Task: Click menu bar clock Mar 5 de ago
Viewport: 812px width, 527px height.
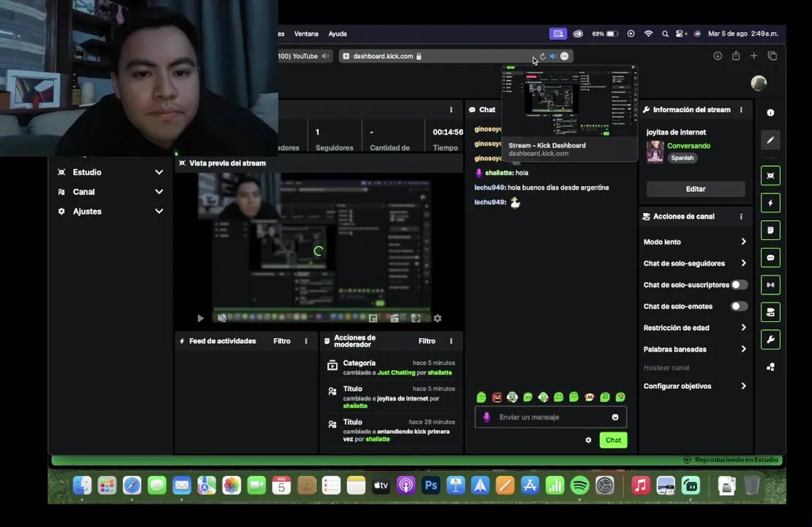Action: (743, 34)
